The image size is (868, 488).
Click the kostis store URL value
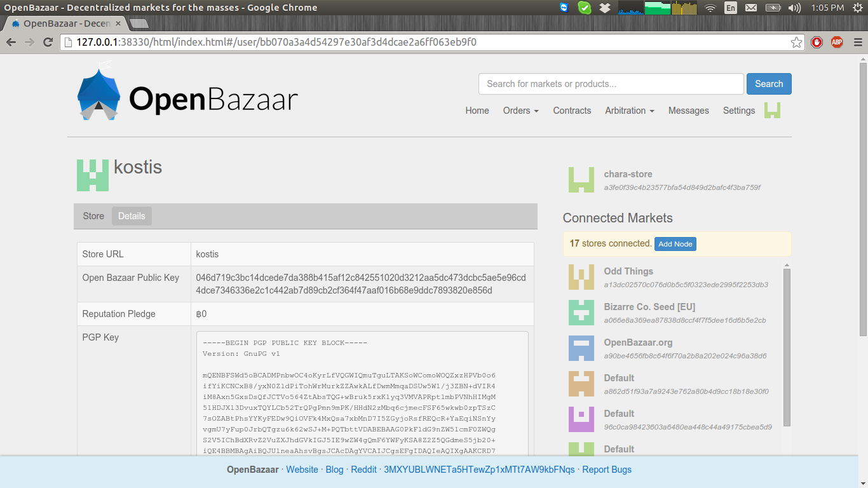pyautogui.click(x=208, y=254)
